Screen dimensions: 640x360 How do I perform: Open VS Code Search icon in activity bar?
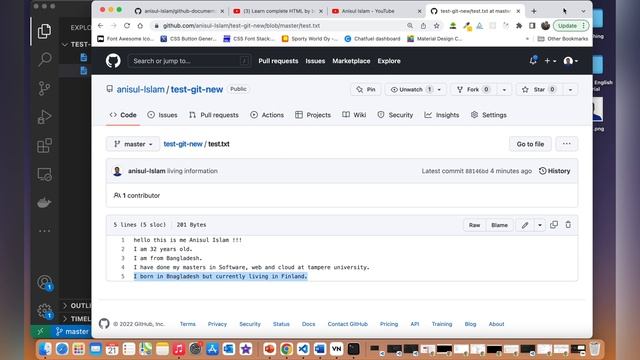click(x=44, y=59)
